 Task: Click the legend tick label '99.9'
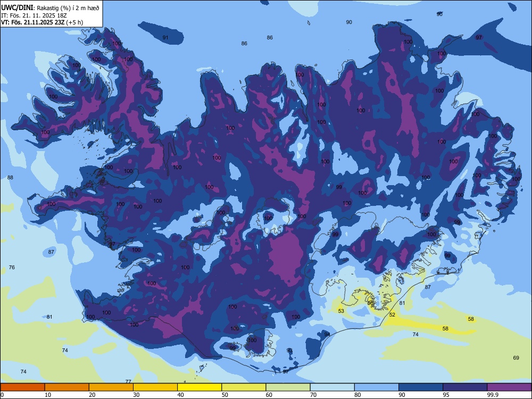pyautogui.click(x=493, y=395)
